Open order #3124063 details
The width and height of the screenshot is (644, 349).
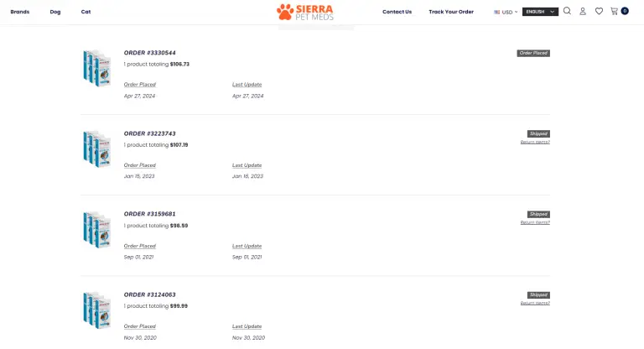click(149, 294)
